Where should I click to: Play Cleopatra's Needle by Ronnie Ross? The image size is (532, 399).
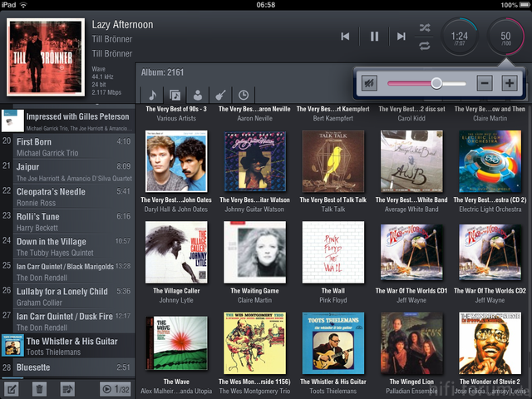point(67,197)
